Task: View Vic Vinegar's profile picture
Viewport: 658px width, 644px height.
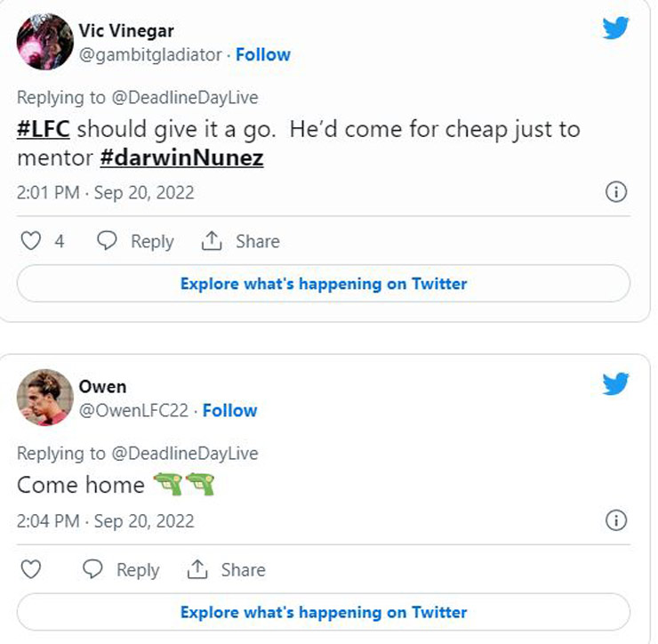Action: (45, 42)
